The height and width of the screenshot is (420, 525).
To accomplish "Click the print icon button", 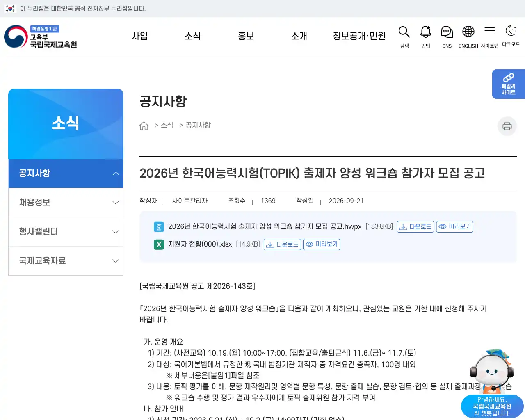I will pos(507,126).
